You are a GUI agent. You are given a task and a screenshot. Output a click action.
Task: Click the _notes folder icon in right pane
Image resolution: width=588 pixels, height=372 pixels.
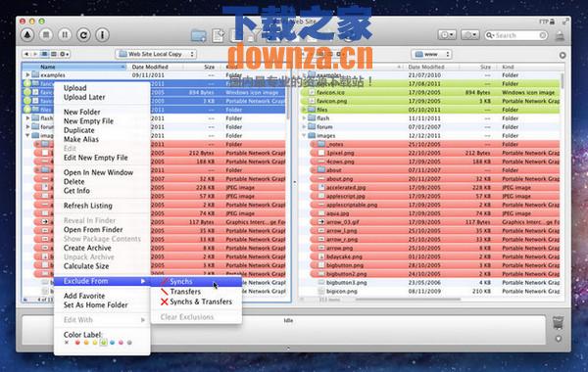coord(321,144)
